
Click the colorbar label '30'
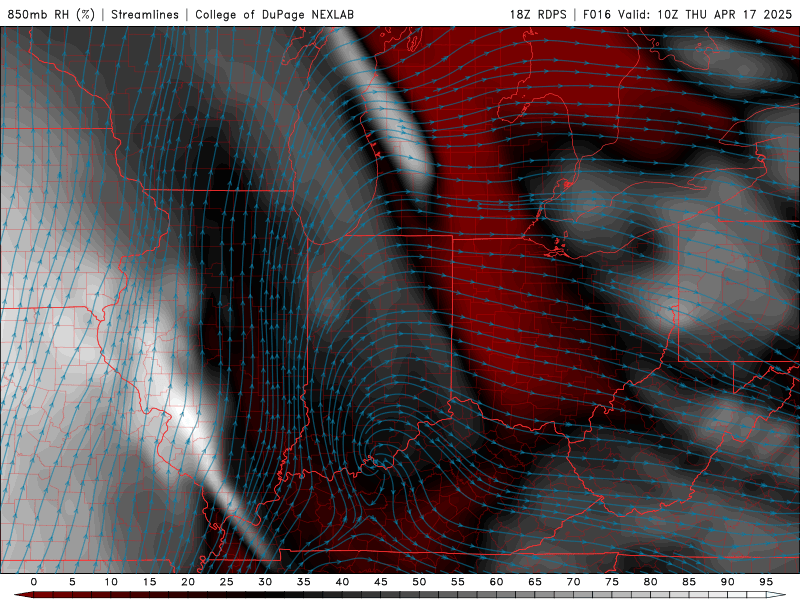pos(265,582)
